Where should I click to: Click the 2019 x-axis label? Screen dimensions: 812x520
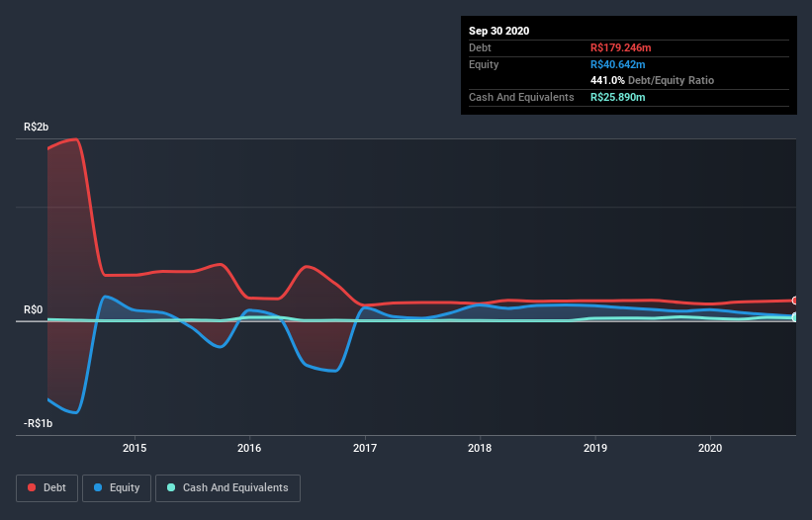595,448
